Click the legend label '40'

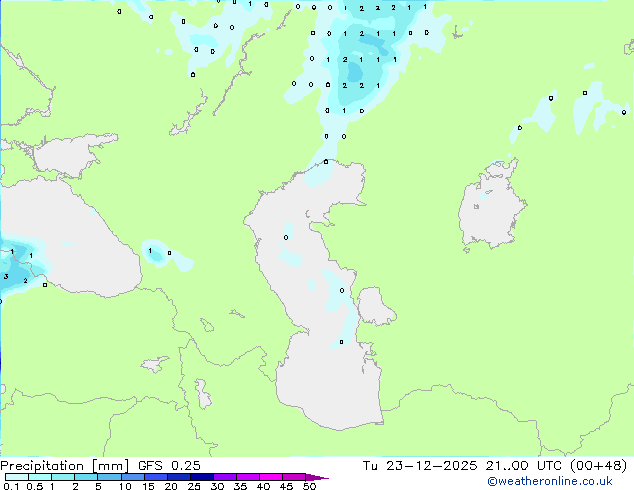pyautogui.click(x=263, y=486)
